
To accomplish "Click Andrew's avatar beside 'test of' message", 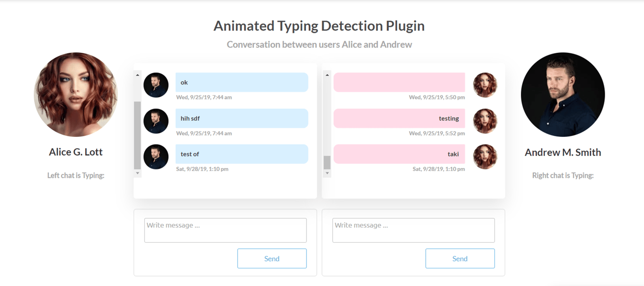I will point(156,157).
